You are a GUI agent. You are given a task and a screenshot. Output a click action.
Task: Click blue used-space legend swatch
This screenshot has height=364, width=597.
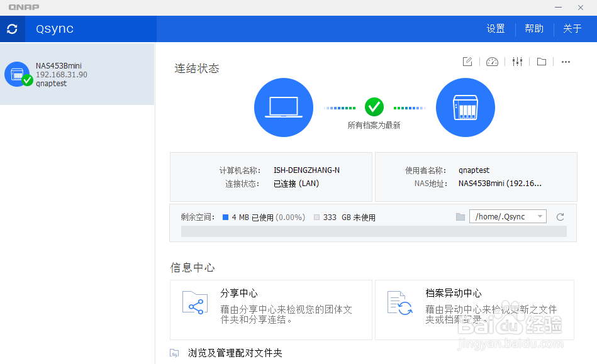point(225,217)
